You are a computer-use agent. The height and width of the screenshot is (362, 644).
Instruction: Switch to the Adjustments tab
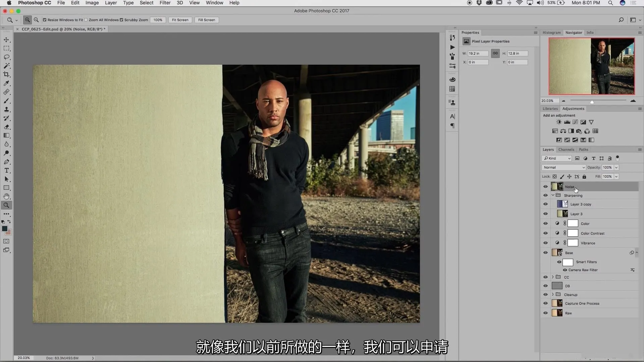[x=573, y=109]
